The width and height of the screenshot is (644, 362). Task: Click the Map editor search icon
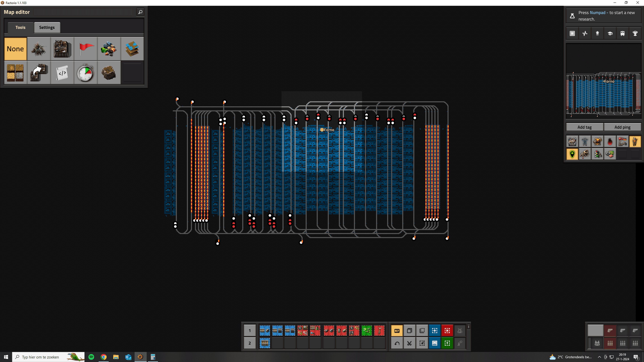(140, 12)
